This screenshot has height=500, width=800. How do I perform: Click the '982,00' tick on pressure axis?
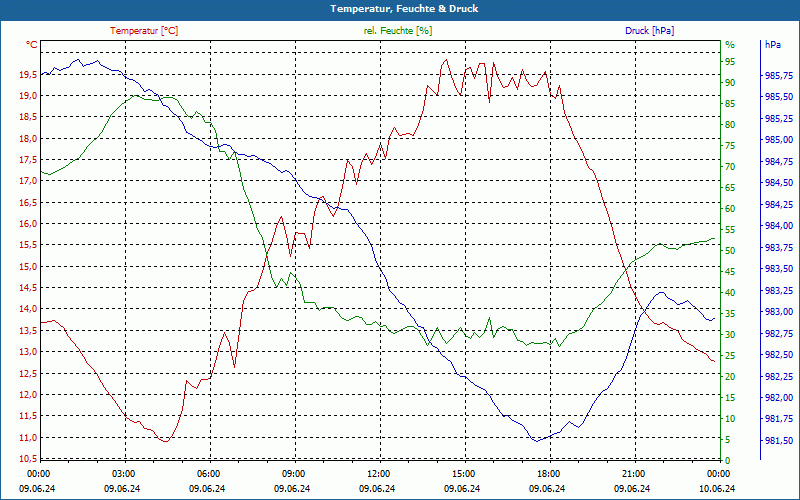coord(779,397)
